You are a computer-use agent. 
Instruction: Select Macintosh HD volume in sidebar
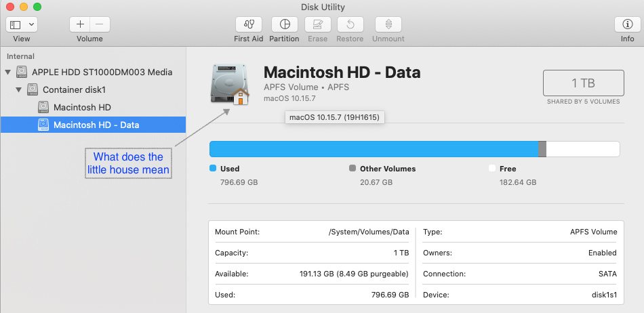point(82,107)
